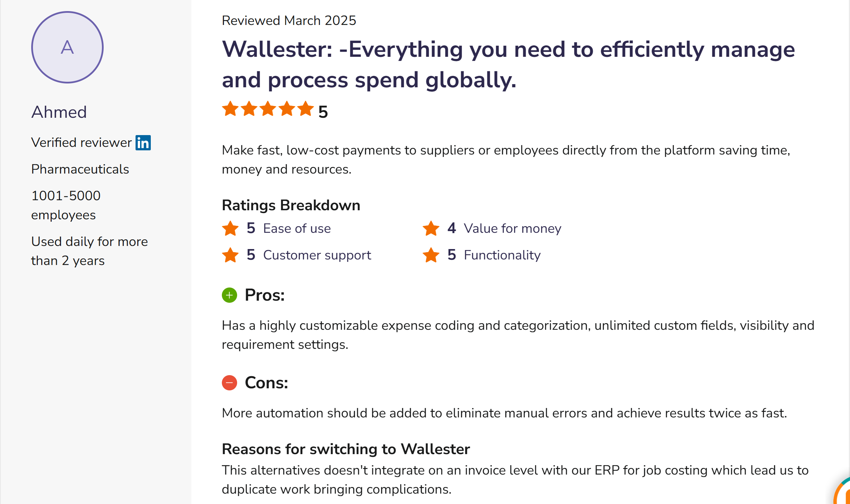The height and width of the screenshot is (504, 850).
Task: Click the Functionality star icon
Action: coord(431,255)
